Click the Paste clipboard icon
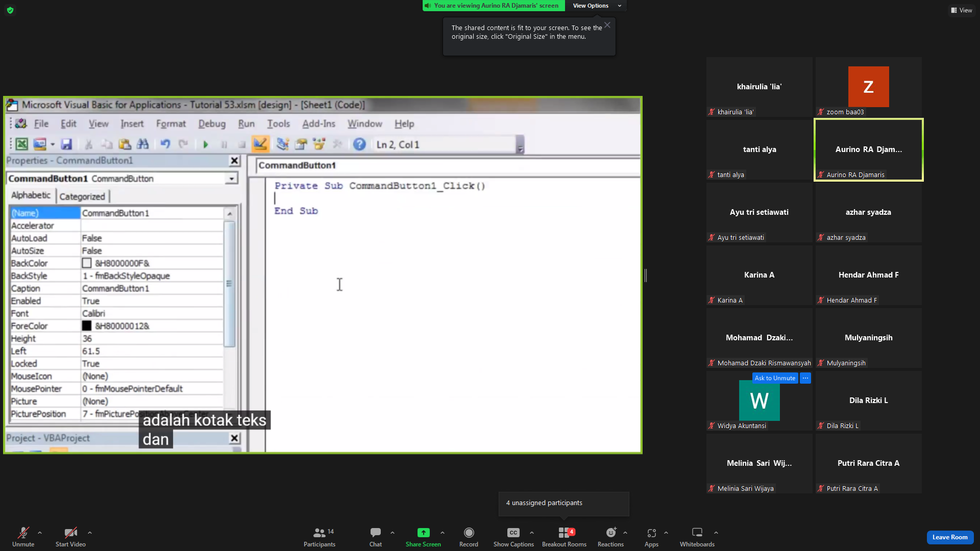 pyautogui.click(x=125, y=144)
